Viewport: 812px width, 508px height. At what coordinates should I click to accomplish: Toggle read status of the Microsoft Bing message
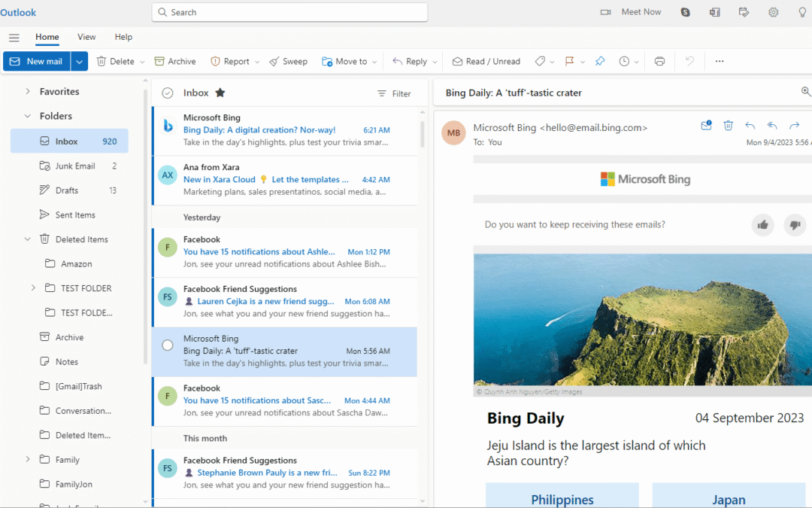[x=167, y=345]
